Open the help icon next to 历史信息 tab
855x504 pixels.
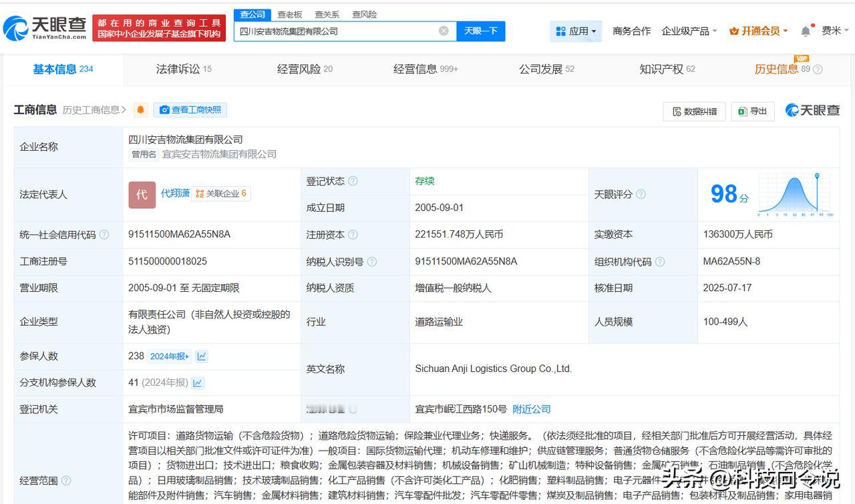pyautogui.click(x=818, y=69)
